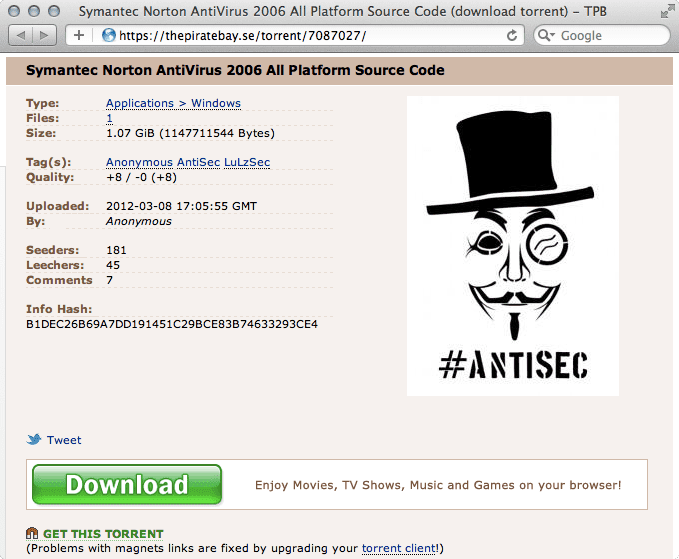Click the browser forward arrow button
The height and width of the screenshot is (559, 679).
click(44, 36)
